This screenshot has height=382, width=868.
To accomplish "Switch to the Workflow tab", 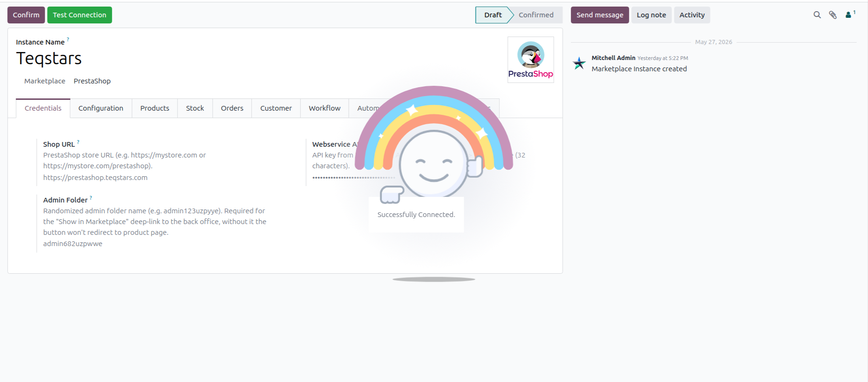I will (x=325, y=108).
